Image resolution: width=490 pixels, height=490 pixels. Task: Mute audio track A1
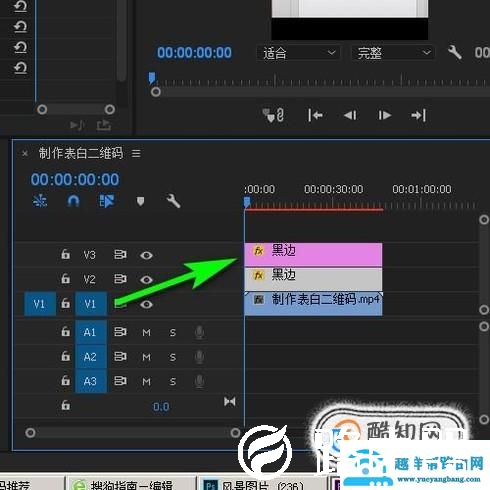(146, 333)
